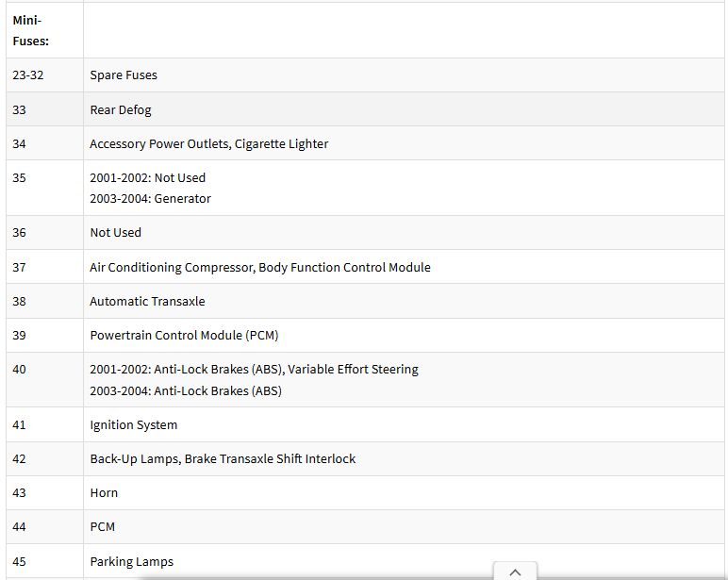
Task: Click the Mini-Fuses header cell
Action: (x=44, y=30)
